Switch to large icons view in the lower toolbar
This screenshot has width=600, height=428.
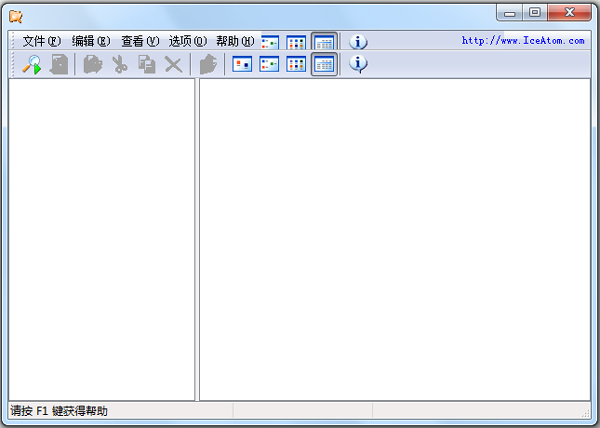coord(242,64)
